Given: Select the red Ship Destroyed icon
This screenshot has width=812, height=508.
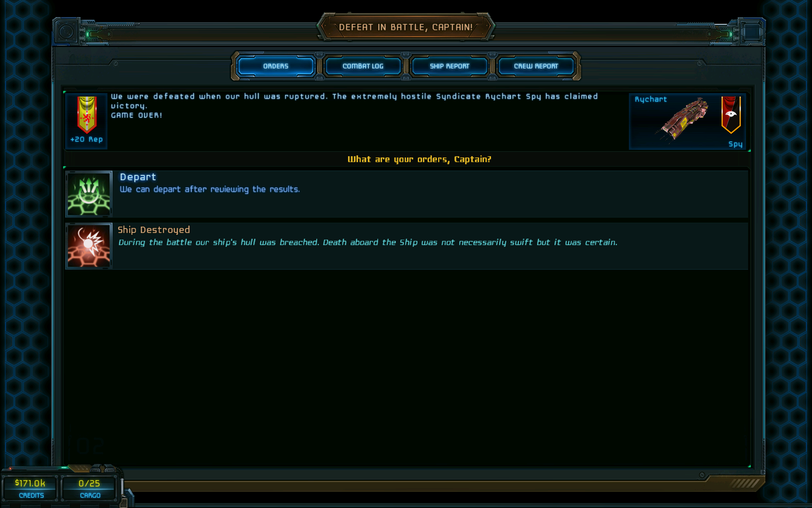Looking at the screenshot, I should [89, 246].
